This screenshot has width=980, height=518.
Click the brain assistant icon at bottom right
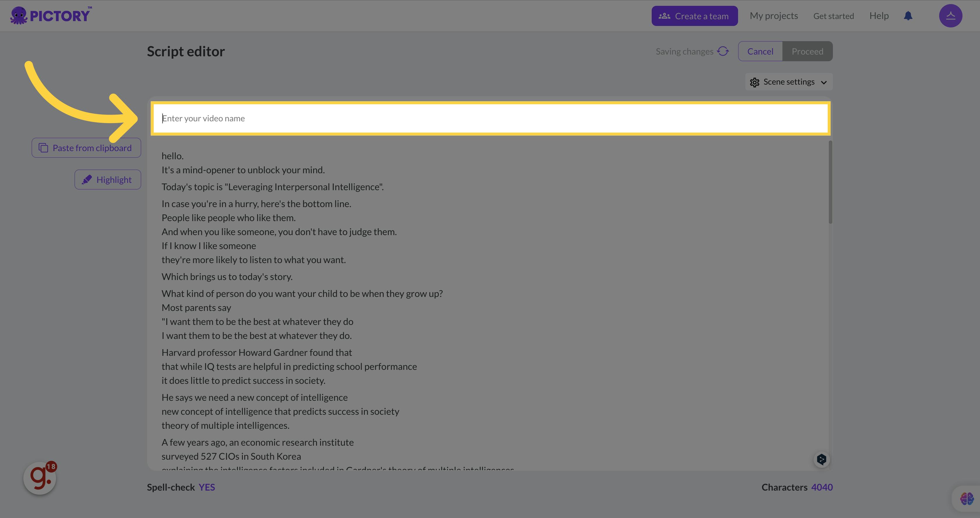(966, 498)
